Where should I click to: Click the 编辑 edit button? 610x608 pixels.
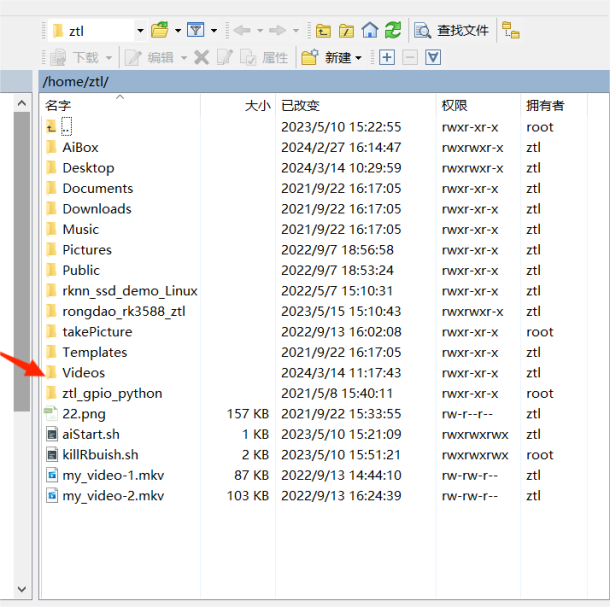pyautogui.click(x=149, y=58)
